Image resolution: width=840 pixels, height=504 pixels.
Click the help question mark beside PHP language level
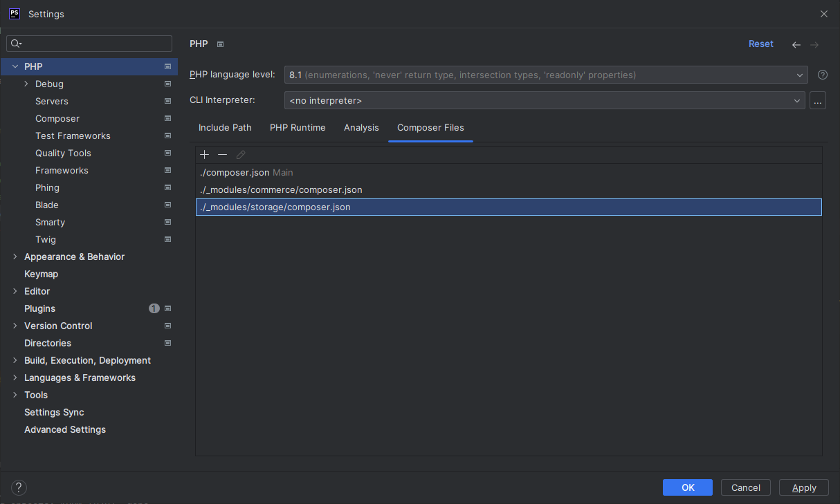(823, 75)
